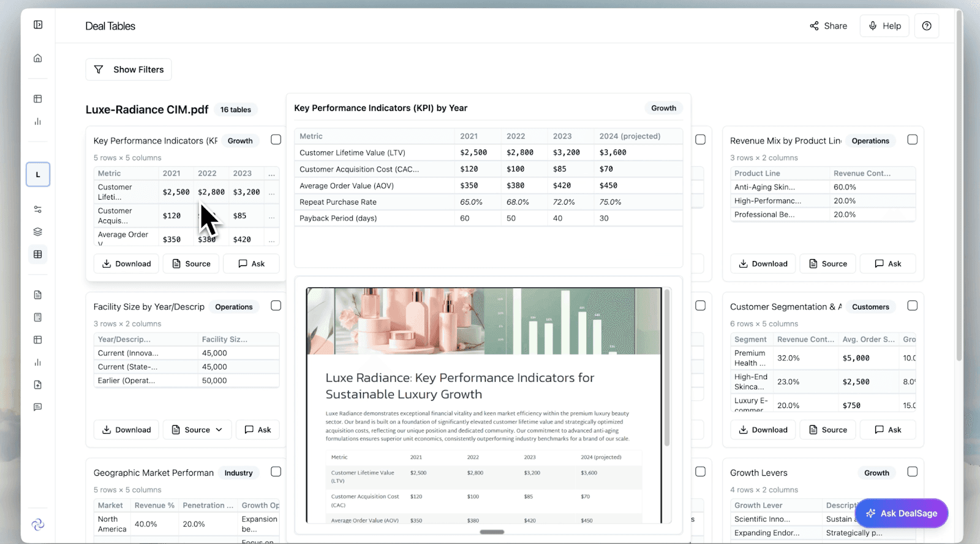980x544 pixels.
Task: Click the funnel filter icon
Action: pyautogui.click(x=99, y=69)
